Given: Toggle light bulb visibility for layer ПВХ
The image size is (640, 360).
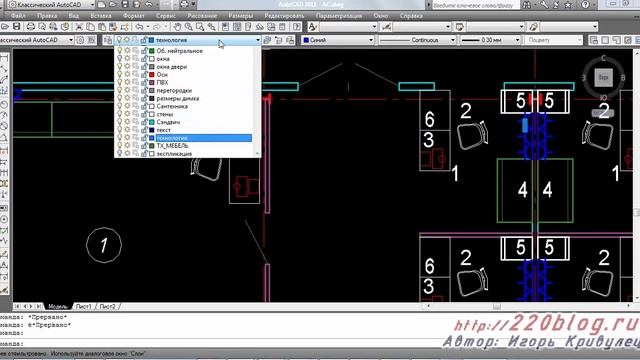Looking at the screenshot, I should pyautogui.click(x=119, y=82).
